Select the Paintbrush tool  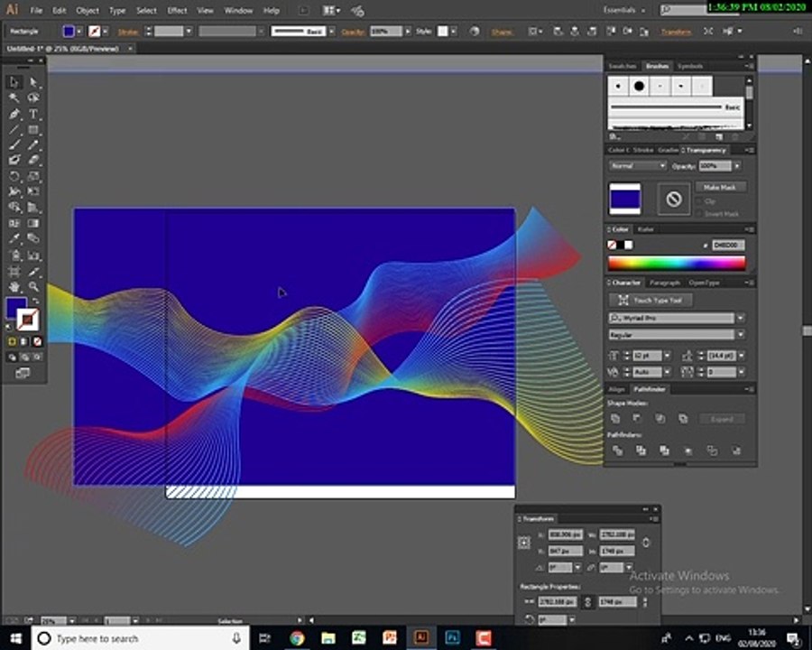click(x=14, y=145)
